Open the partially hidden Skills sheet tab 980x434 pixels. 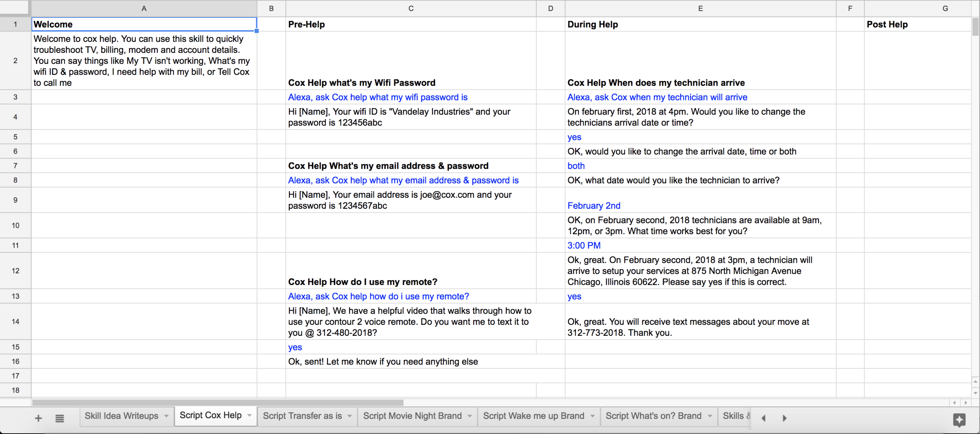click(x=736, y=416)
